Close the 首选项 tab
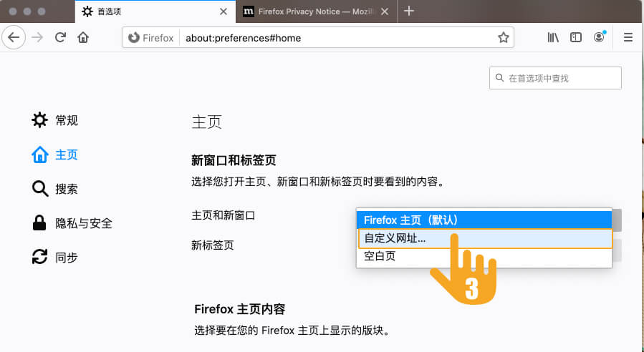Viewport: 644px width, 352px height. [x=224, y=11]
